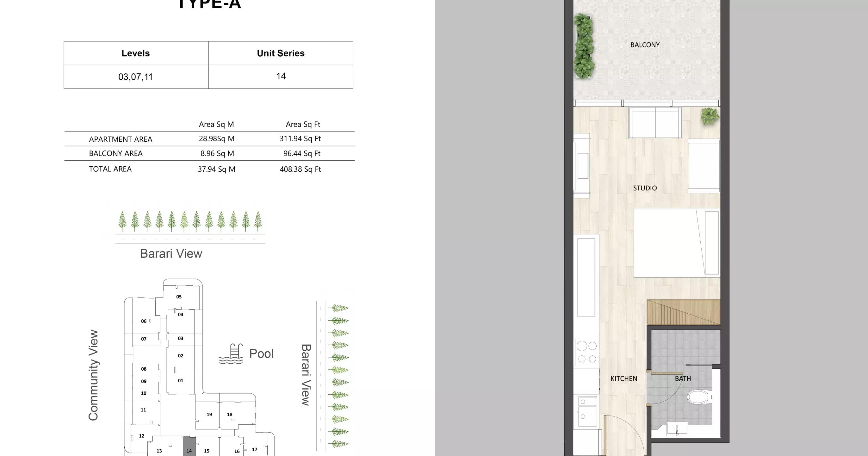Expand the Levels column header
This screenshot has height=456, width=868.
tap(135, 53)
